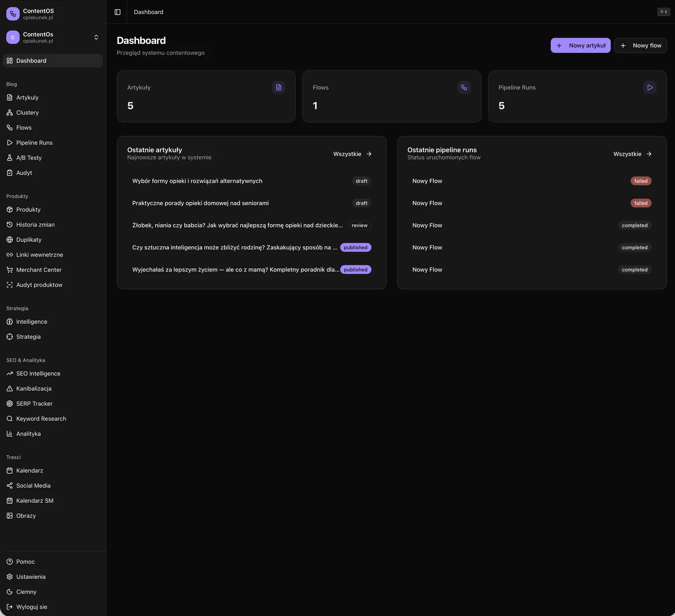Click the Artykuły stat card
Viewport: 675px width, 616px height.
206,96
